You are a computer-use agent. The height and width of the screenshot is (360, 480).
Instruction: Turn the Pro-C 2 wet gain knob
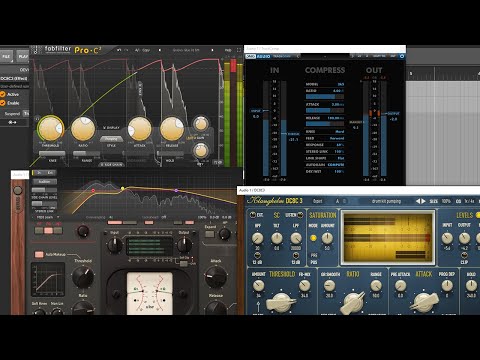(201, 124)
